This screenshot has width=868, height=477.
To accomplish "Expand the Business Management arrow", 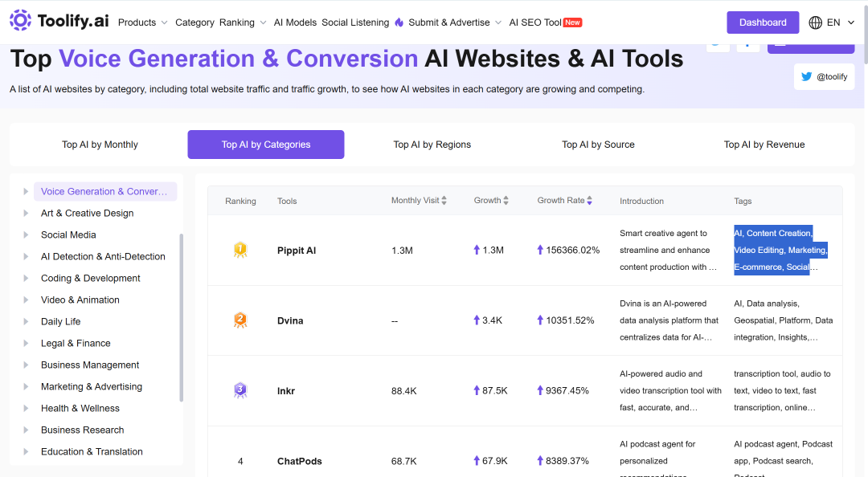I will pyautogui.click(x=26, y=365).
